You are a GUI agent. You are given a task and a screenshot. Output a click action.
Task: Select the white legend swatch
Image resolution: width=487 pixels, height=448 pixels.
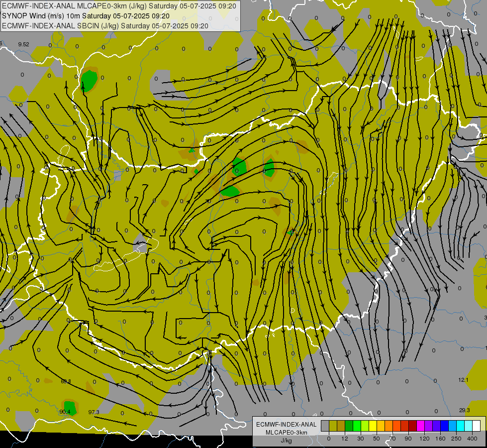[x=477, y=426]
